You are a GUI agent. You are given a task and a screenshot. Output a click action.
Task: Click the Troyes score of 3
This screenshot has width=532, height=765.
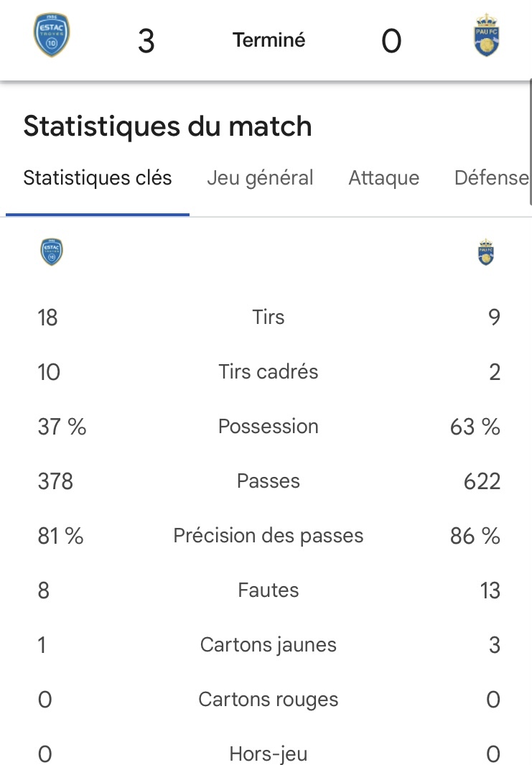(146, 41)
